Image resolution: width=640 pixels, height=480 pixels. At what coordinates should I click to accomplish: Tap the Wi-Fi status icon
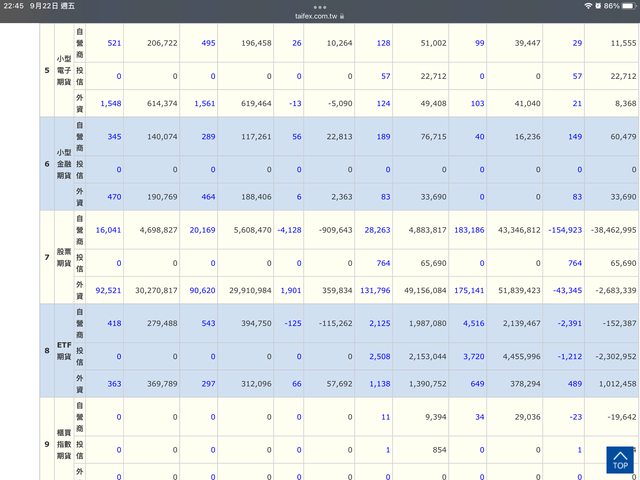tap(587, 6)
